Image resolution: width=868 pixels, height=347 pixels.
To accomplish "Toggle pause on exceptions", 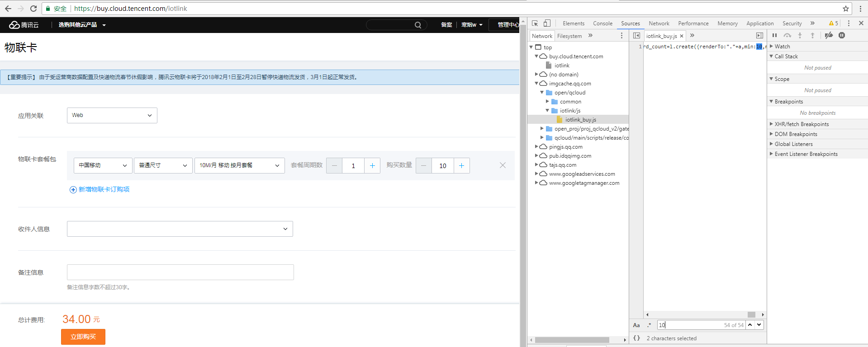I will point(842,35).
